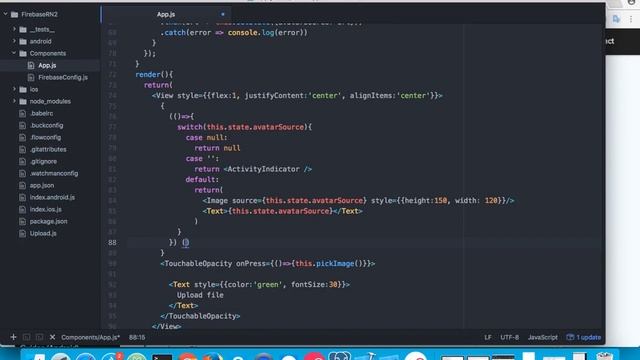Click the opening Image tag on the source line
The image size is (640, 360).
click(216, 200)
